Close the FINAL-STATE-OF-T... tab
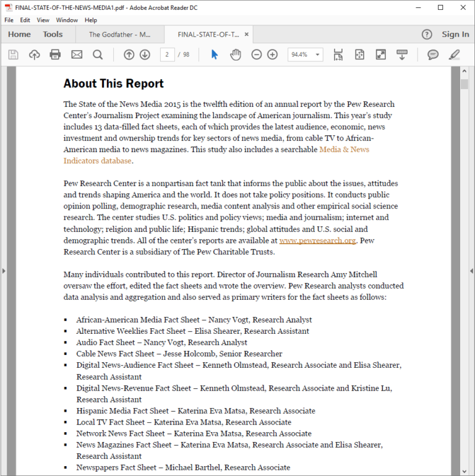This screenshot has height=476, width=475. pos(247,34)
